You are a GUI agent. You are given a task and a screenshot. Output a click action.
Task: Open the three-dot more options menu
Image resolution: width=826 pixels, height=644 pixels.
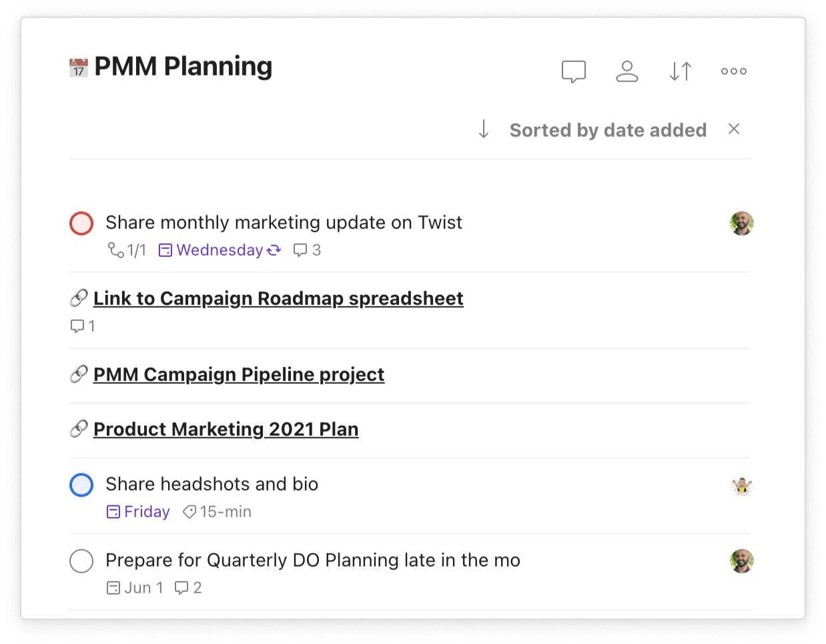733,71
